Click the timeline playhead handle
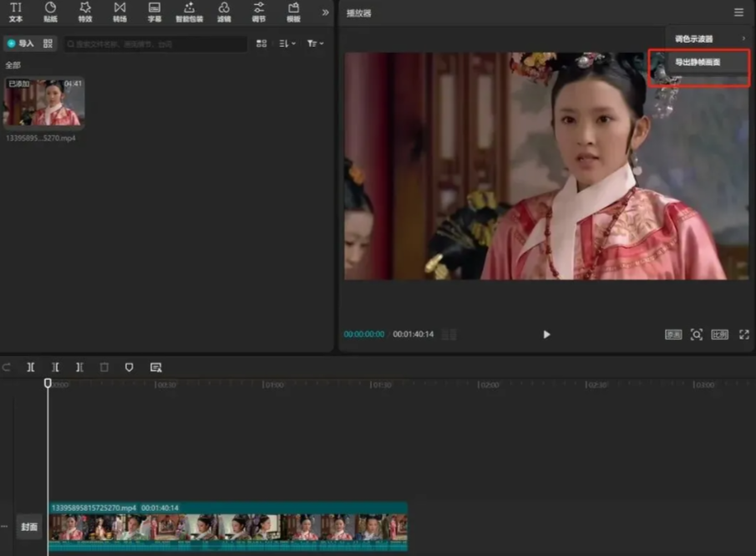 (x=48, y=383)
